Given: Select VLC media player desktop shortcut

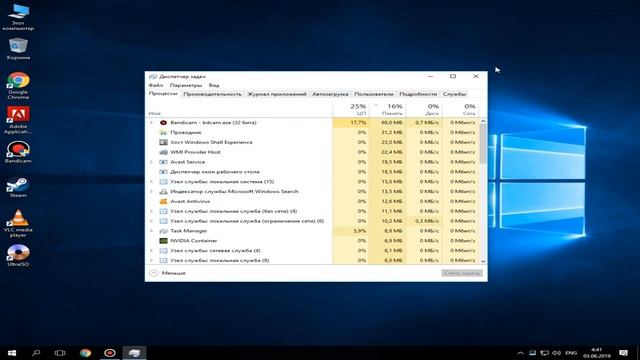Looking at the screenshot, I should [x=18, y=223].
